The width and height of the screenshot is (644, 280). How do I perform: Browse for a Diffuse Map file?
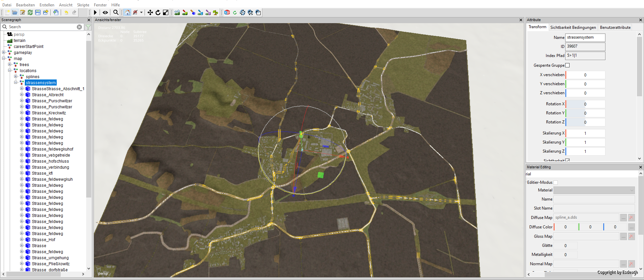[624, 218]
